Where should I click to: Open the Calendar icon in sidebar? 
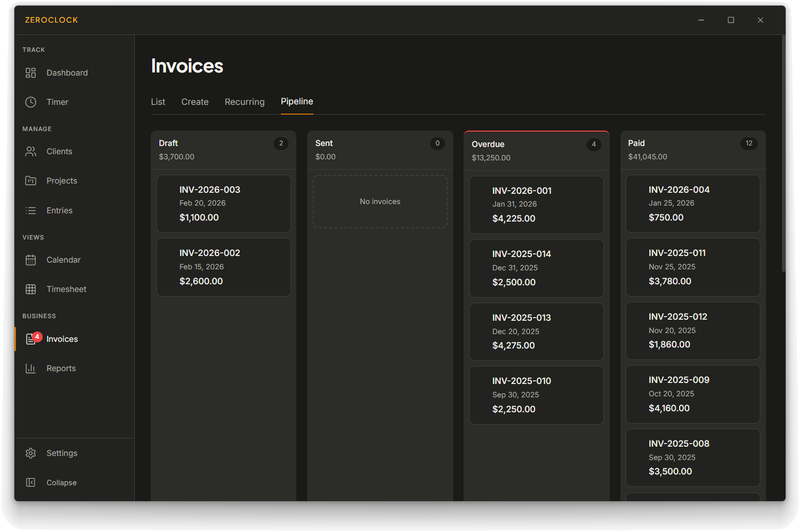[31, 260]
